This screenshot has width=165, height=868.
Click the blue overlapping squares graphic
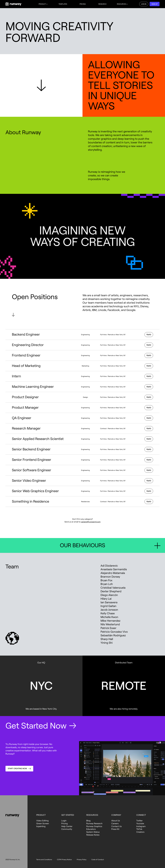pyautogui.click(x=134, y=263)
